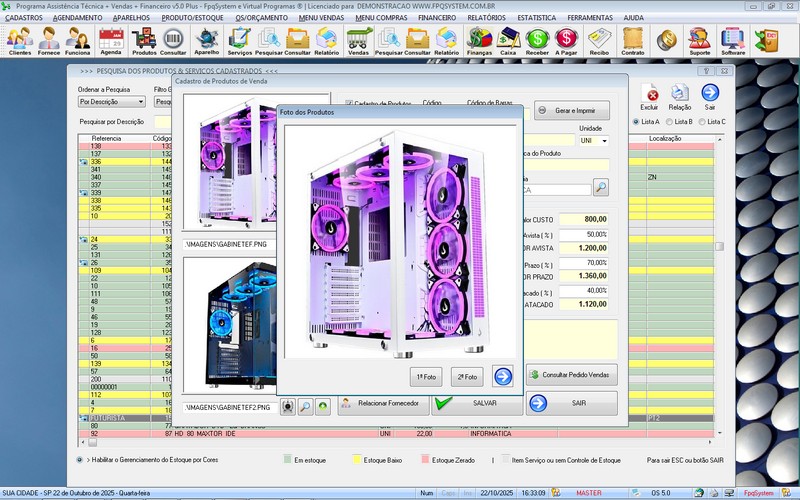Image resolution: width=800 pixels, height=500 pixels.
Task: Click the yellow Estoque Baixo legend swatch
Action: (357, 460)
